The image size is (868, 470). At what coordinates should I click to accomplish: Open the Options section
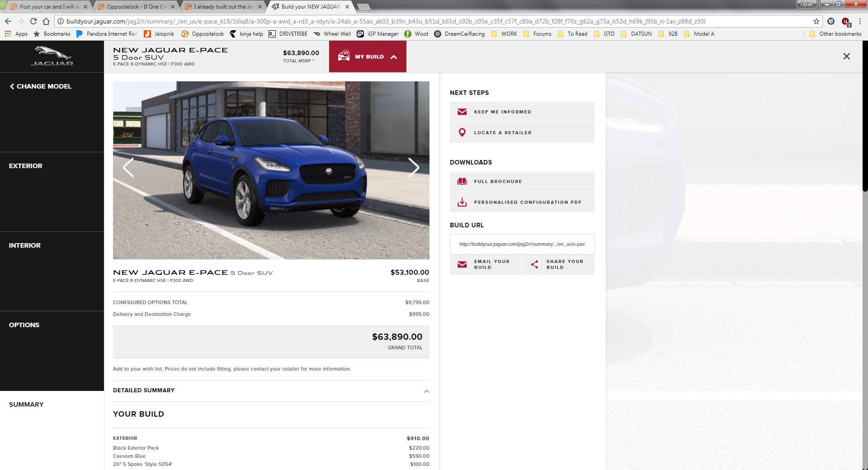click(52, 351)
